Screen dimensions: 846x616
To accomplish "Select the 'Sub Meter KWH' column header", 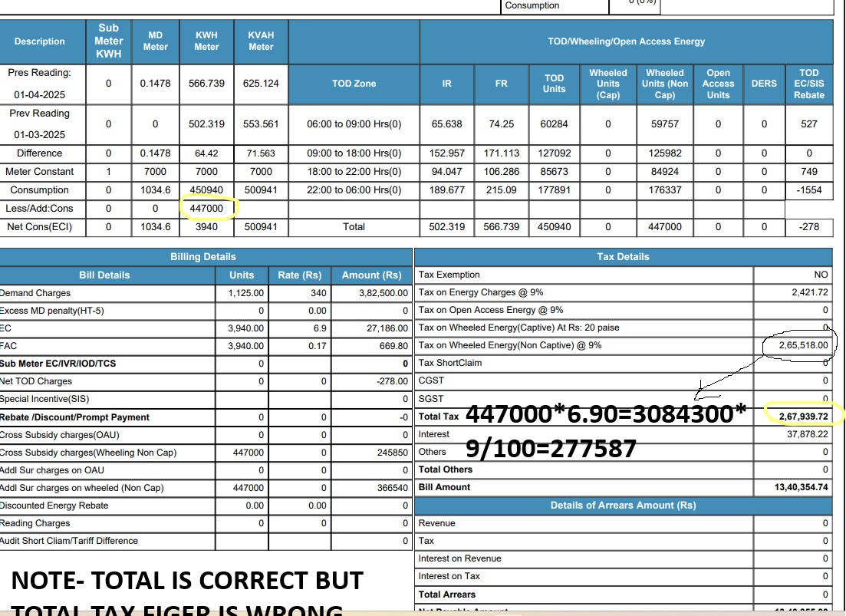I will click(108, 41).
